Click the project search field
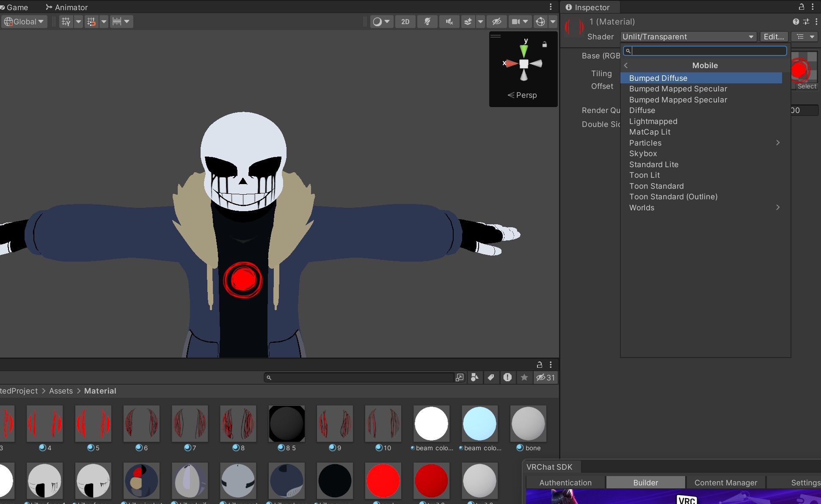The width and height of the screenshot is (821, 504). point(359,377)
